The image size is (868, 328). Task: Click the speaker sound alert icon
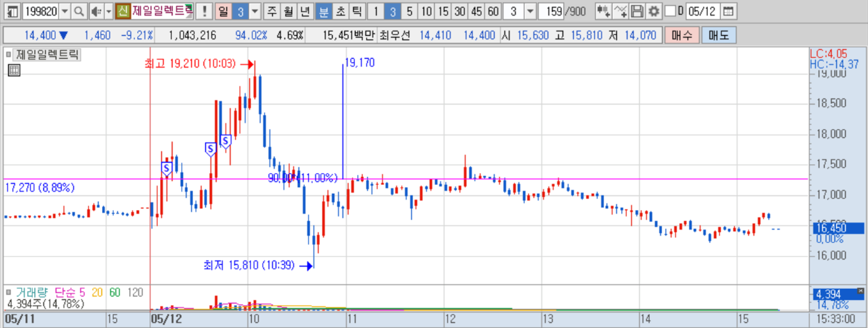(x=97, y=11)
